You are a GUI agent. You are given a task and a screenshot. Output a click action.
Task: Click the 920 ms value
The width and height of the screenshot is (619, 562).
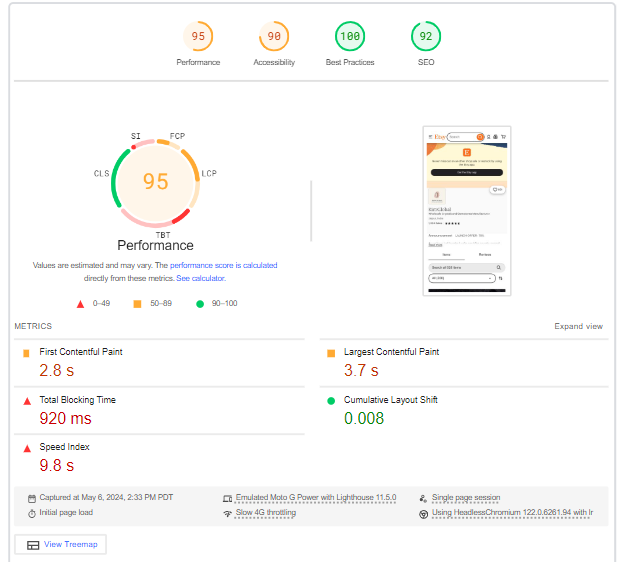coord(65,418)
